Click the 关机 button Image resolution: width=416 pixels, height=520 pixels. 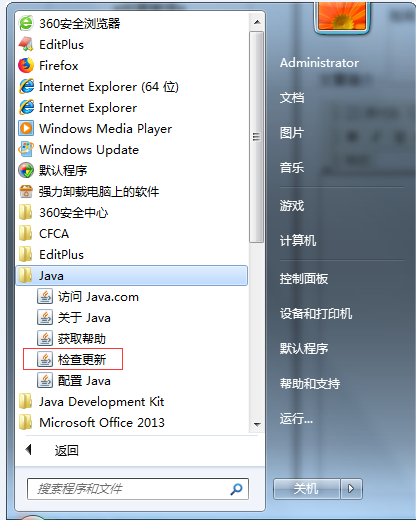tap(306, 489)
